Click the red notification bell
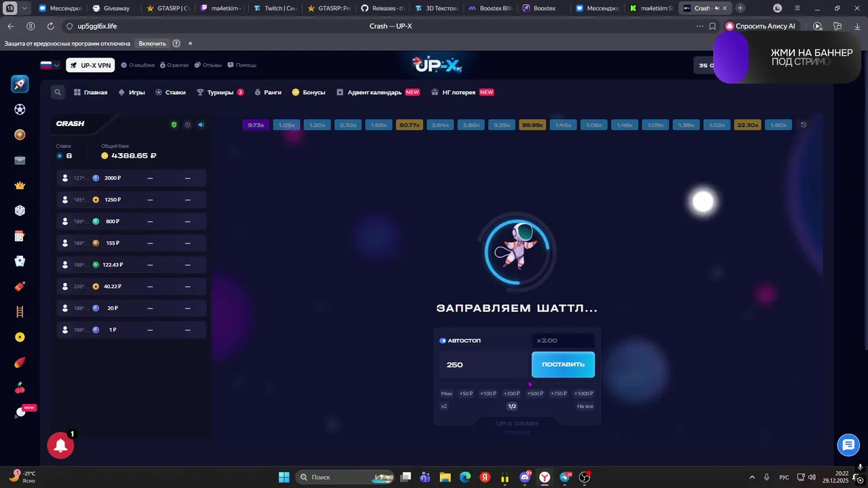868x488 pixels. click(60, 445)
